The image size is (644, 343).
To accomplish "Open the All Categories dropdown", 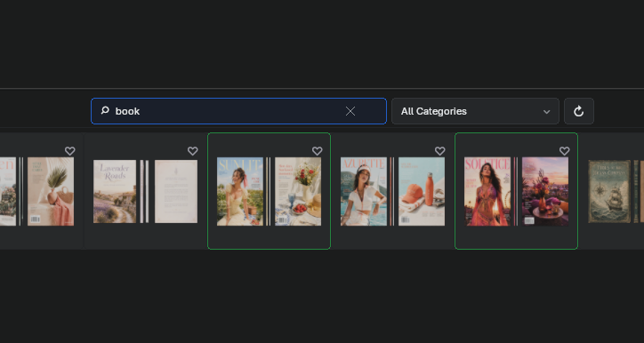I will pos(475,111).
